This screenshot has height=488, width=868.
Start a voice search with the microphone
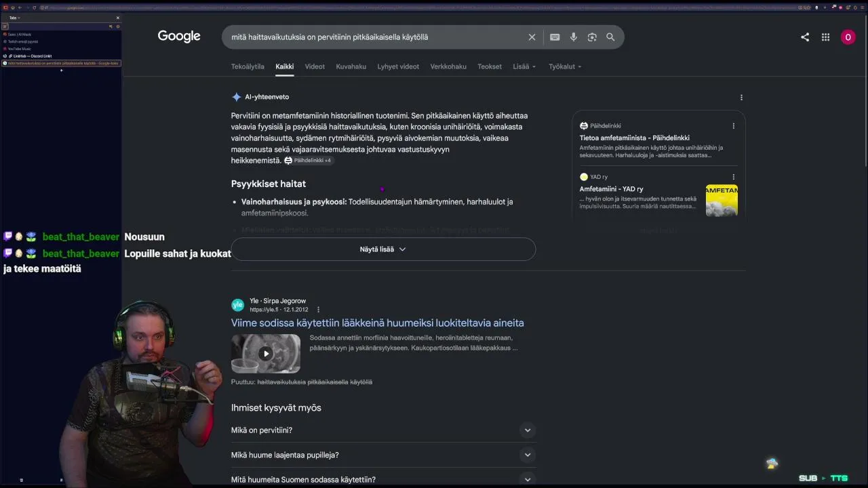(x=574, y=37)
